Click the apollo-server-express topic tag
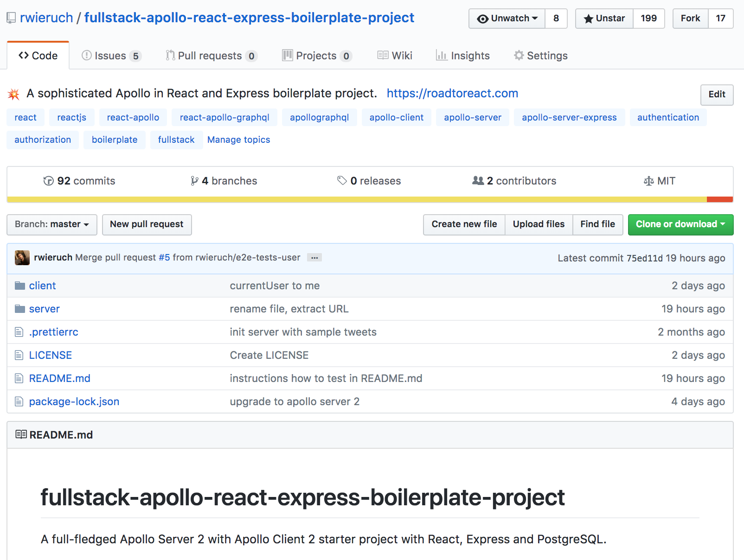This screenshot has width=744, height=560. tap(570, 117)
